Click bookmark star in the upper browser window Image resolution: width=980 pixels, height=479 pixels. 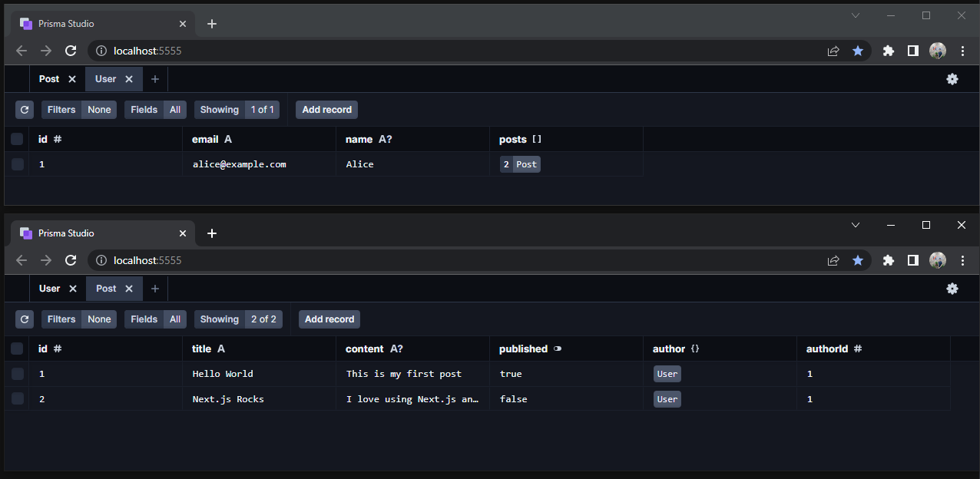(858, 51)
